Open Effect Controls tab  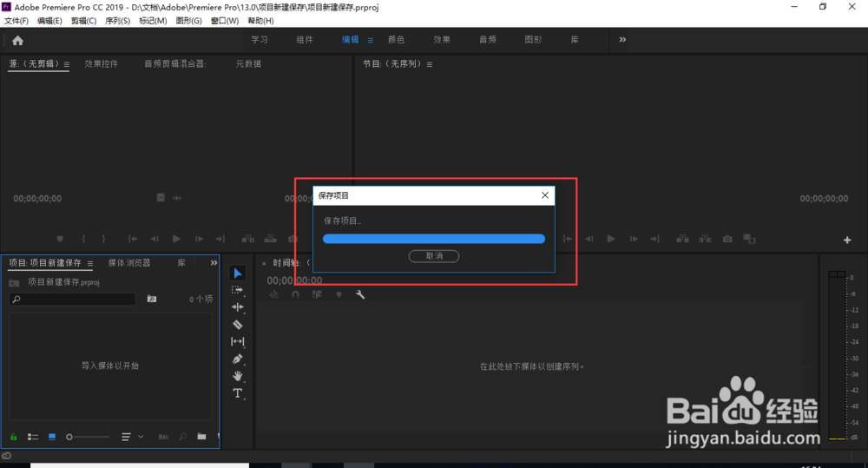tap(101, 63)
